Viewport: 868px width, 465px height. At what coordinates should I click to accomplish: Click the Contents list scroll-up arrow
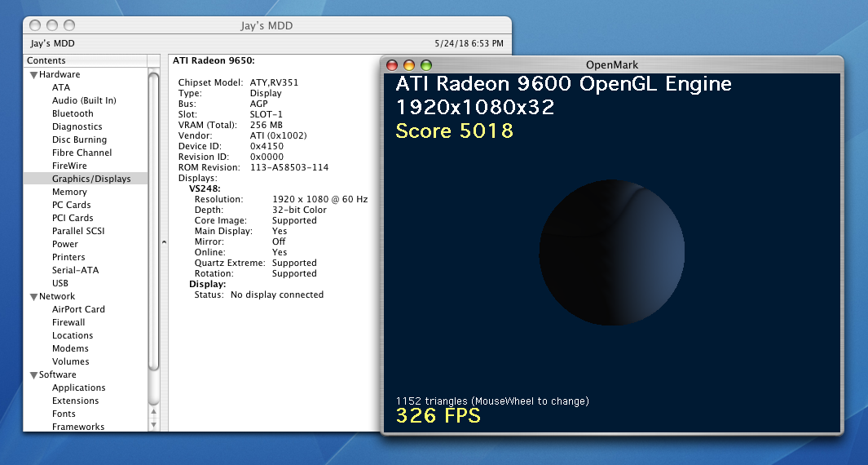click(153, 410)
